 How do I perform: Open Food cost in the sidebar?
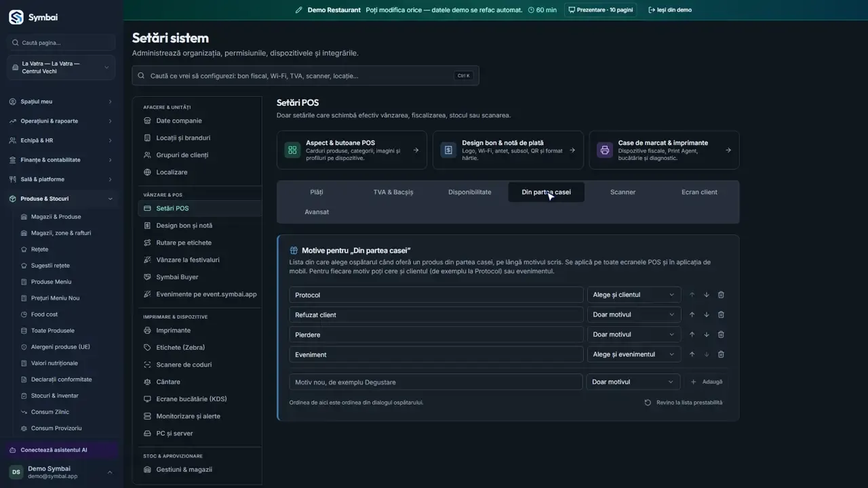tap(44, 314)
